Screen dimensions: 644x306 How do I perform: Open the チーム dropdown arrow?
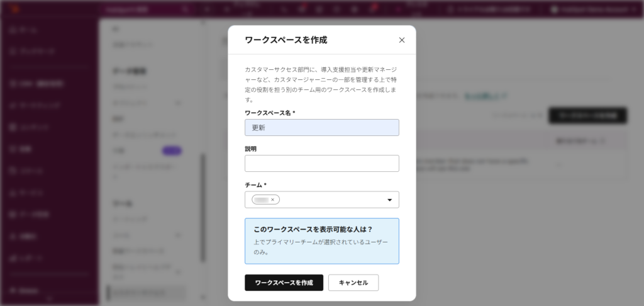[x=390, y=200]
